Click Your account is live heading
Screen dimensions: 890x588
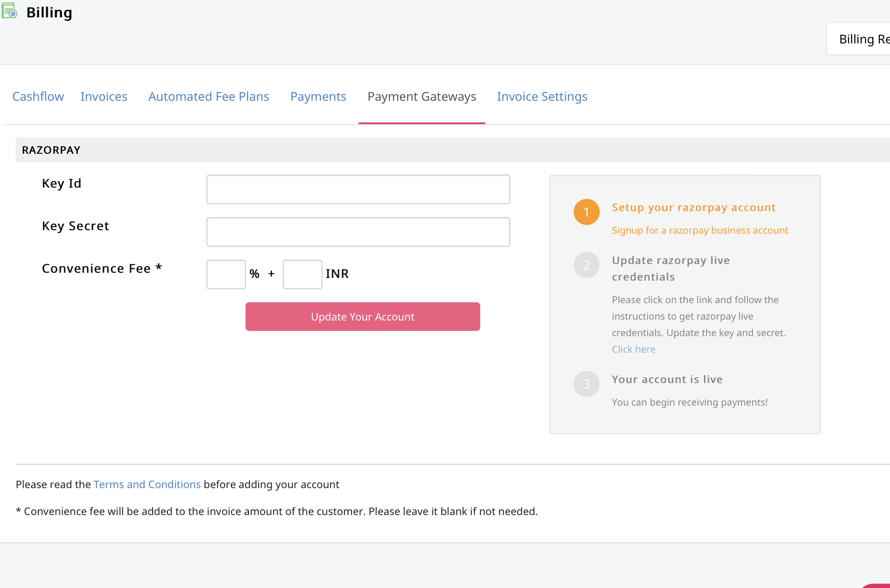click(667, 379)
